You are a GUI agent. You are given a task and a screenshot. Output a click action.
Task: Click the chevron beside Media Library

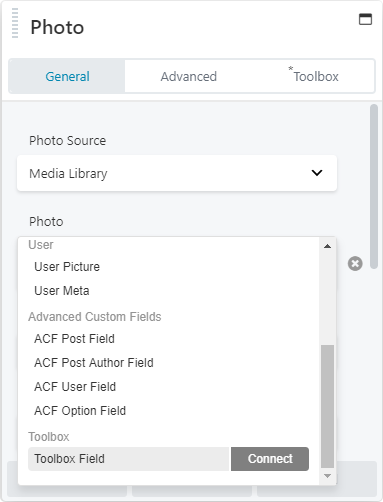pos(317,173)
